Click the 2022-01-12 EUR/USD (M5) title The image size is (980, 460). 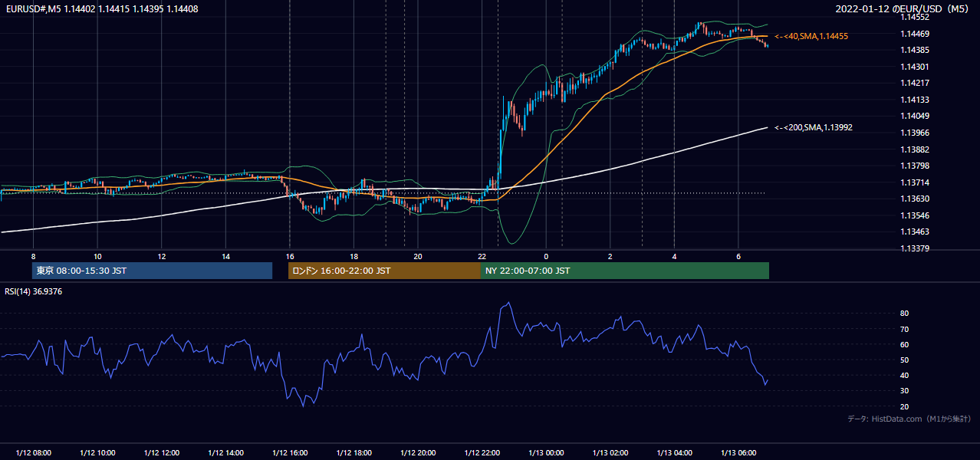click(903, 8)
